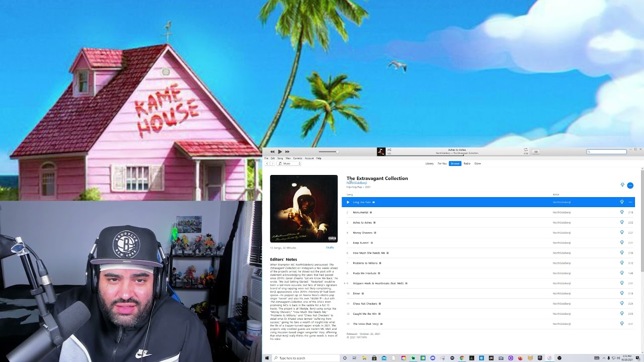644x362 pixels.
Task: Click the Windows Start button
Action: tap(267, 358)
